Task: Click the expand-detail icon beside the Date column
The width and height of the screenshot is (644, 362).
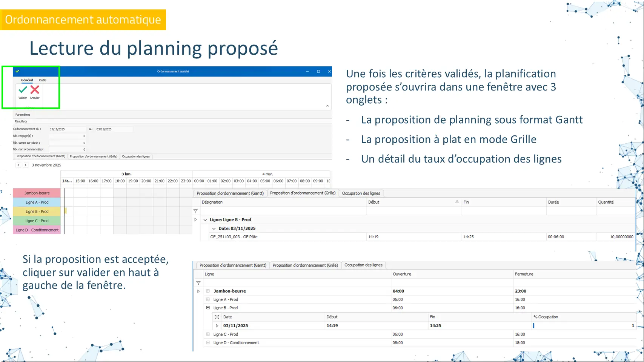Action: point(217,317)
